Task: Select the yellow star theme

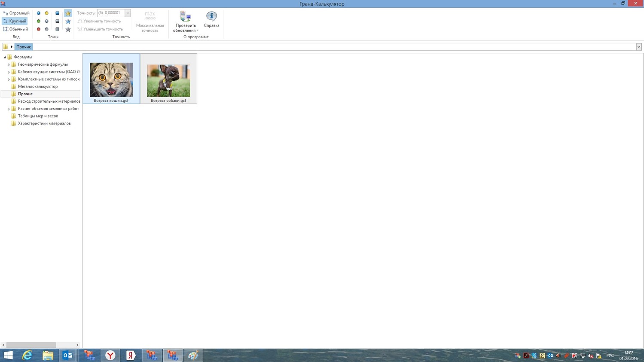Action: click(x=68, y=13)
